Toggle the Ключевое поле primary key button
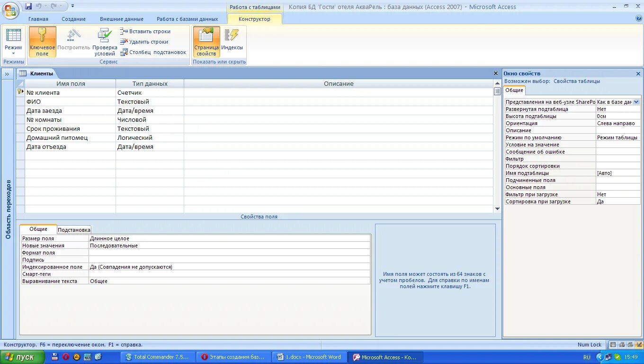Image resolution: width=644 pixels, height=364 pixels. (42, 42)
